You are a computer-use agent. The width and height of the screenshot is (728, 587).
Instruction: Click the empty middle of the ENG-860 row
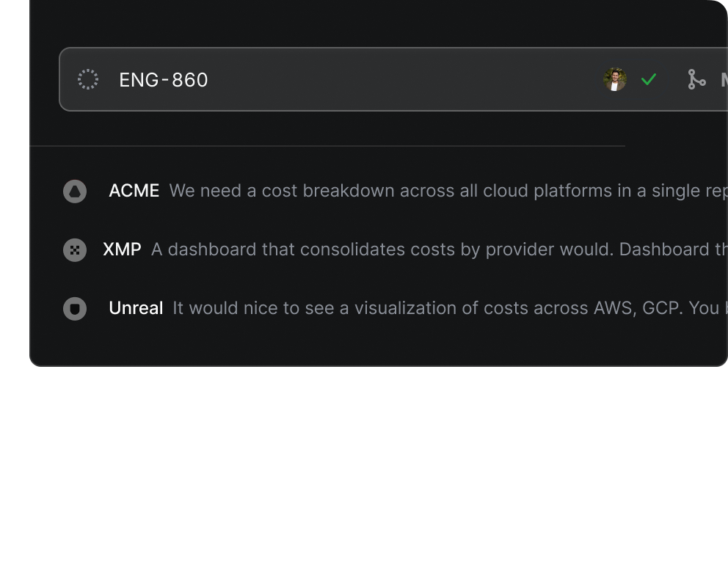(404, 79)
